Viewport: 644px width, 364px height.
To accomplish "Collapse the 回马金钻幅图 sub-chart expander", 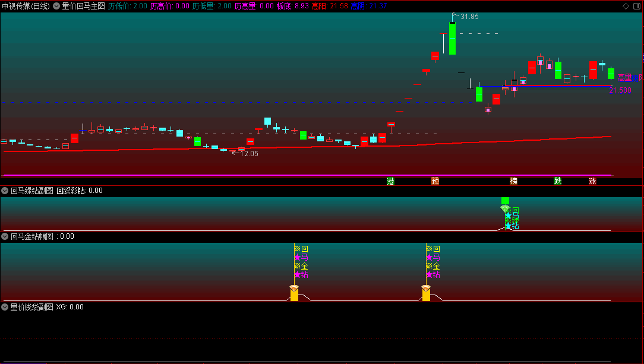I will click(5, 236).
